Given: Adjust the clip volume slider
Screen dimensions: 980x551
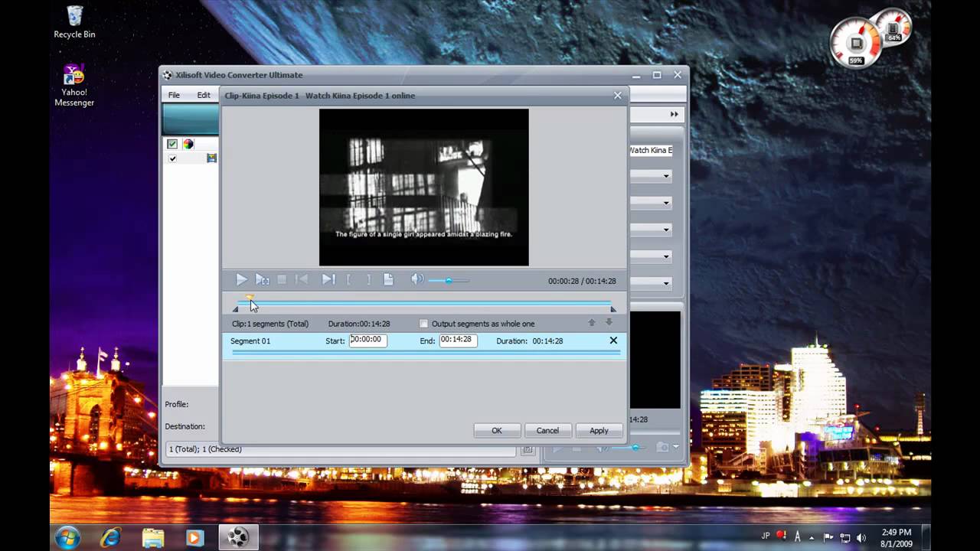Looking at the screenshot, I should point(449,281).
